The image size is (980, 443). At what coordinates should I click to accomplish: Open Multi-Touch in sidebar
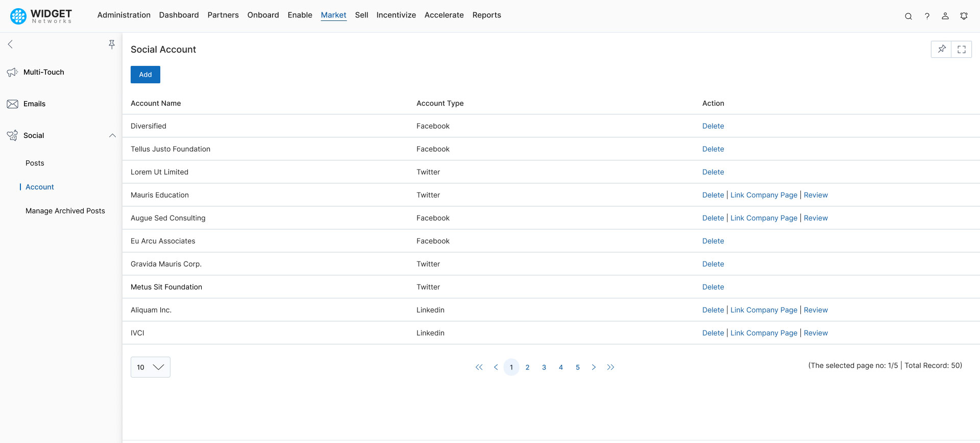click(x=44, y=73)
